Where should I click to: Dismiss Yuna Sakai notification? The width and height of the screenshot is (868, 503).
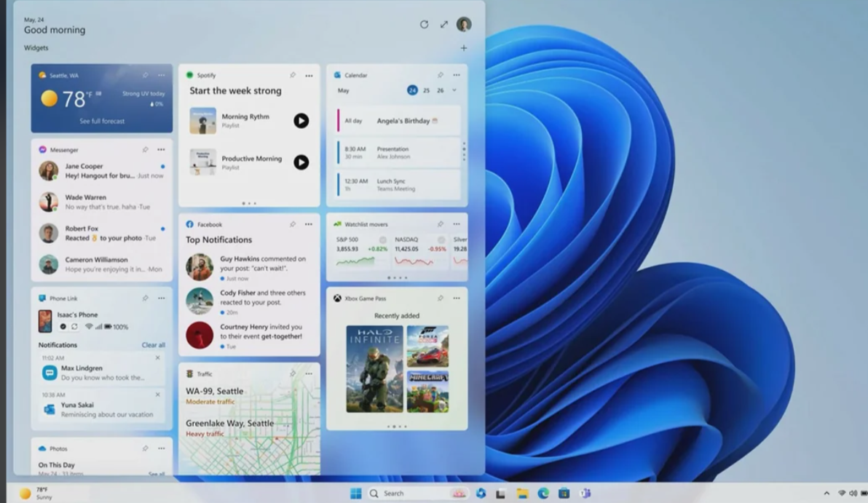point(158,395)
